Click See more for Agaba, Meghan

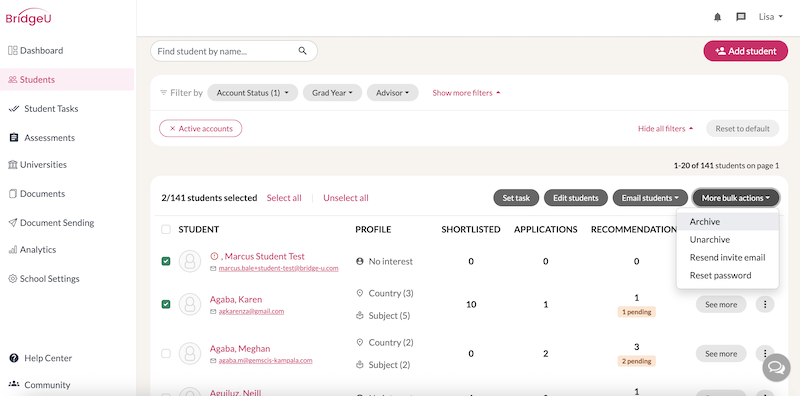721,354
